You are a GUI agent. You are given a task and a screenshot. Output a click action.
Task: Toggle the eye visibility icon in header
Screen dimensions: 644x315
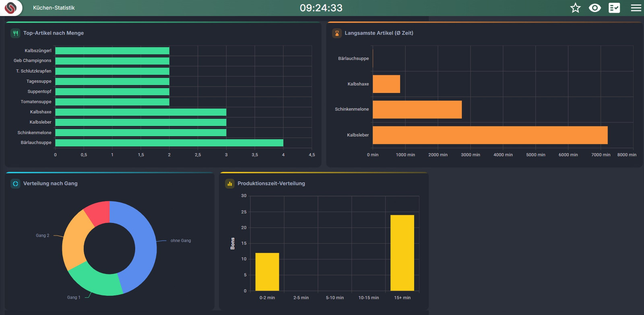click(x=595, y=8)
